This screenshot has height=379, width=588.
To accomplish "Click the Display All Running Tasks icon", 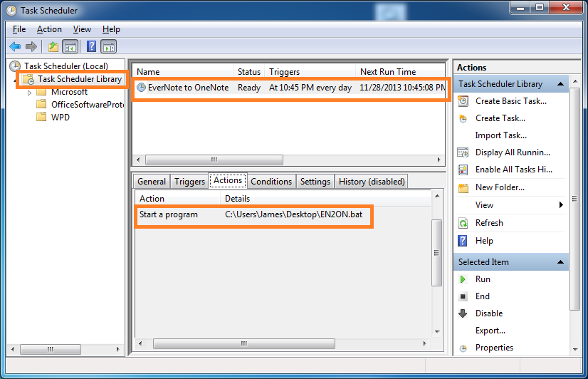I will coord(463,152).
